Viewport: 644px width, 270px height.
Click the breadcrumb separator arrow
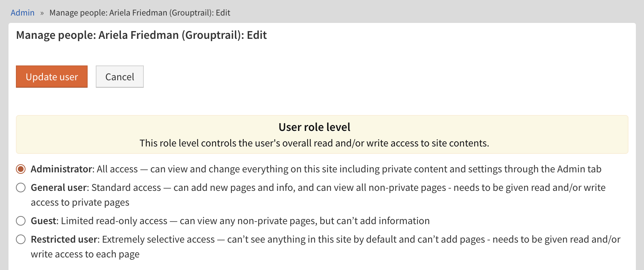click(x=42, y=13)
